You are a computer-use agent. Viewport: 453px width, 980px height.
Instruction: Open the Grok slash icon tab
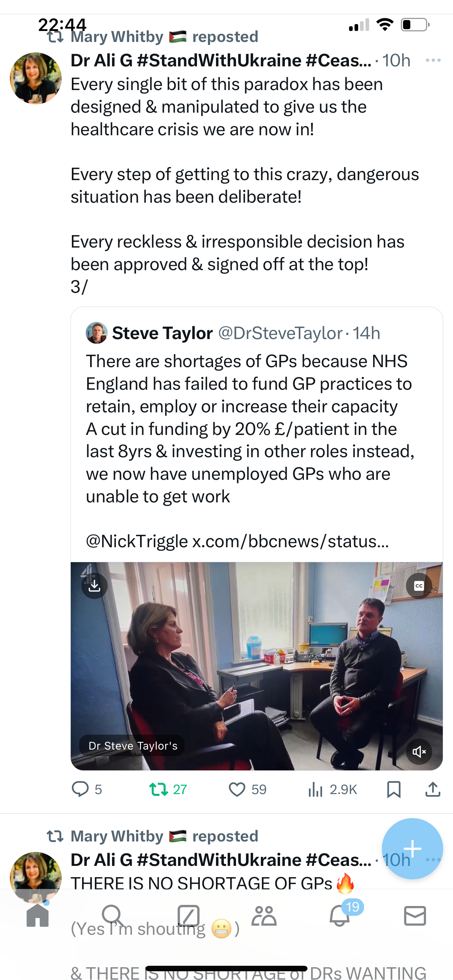click(x=189, y=916)
